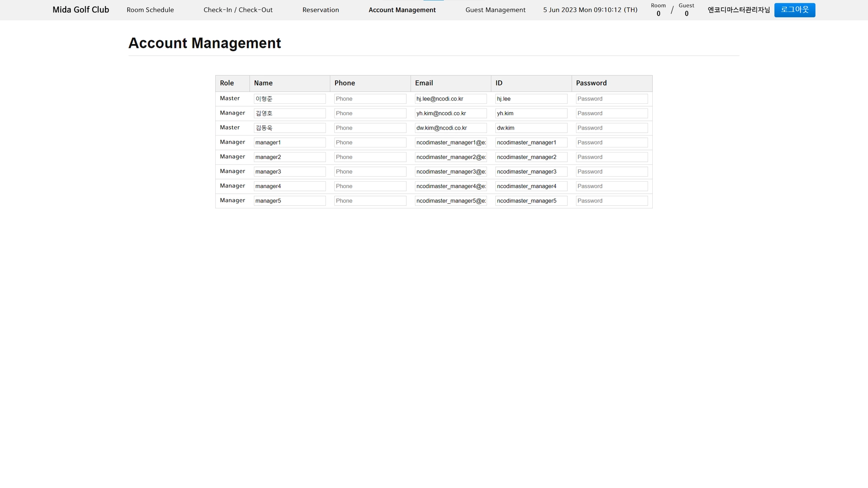This screenshot has width=868, height=488.
Task: Click the Name field containing manager2
Action: pyautogui.click(x=289, y=157)
